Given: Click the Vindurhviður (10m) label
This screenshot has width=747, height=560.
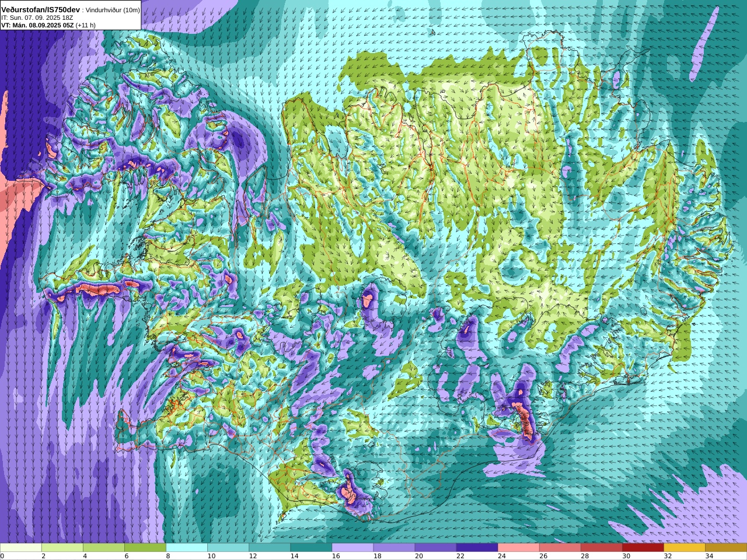Looking at the screenshot, I should [113, 10].
